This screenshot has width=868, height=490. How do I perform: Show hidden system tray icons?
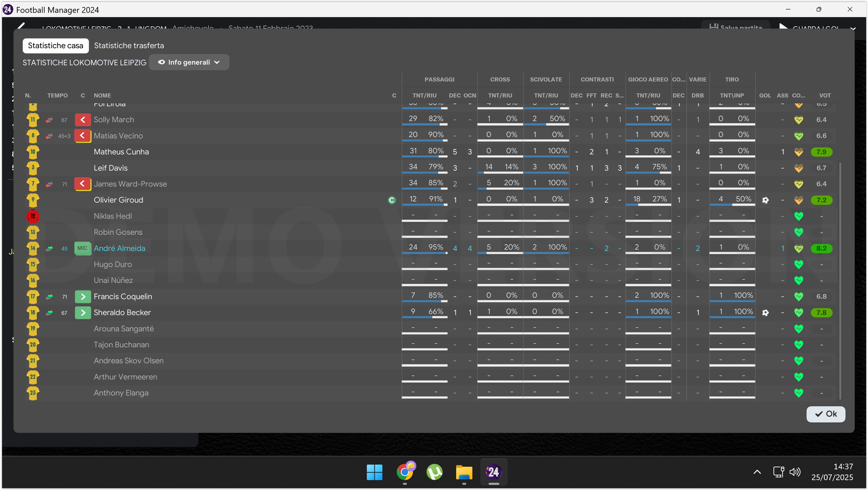(x=757, y=472)
